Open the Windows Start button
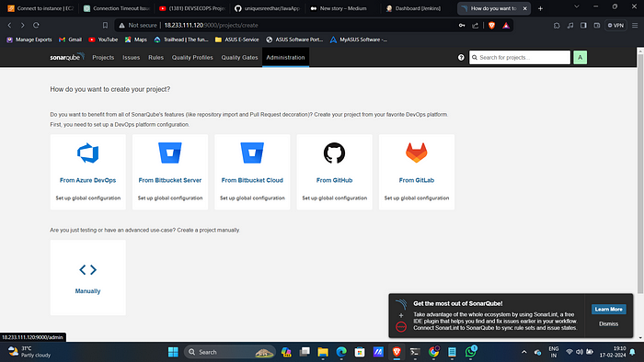The height and width of the screenshot is (362, 644). (x=173, y=352)
